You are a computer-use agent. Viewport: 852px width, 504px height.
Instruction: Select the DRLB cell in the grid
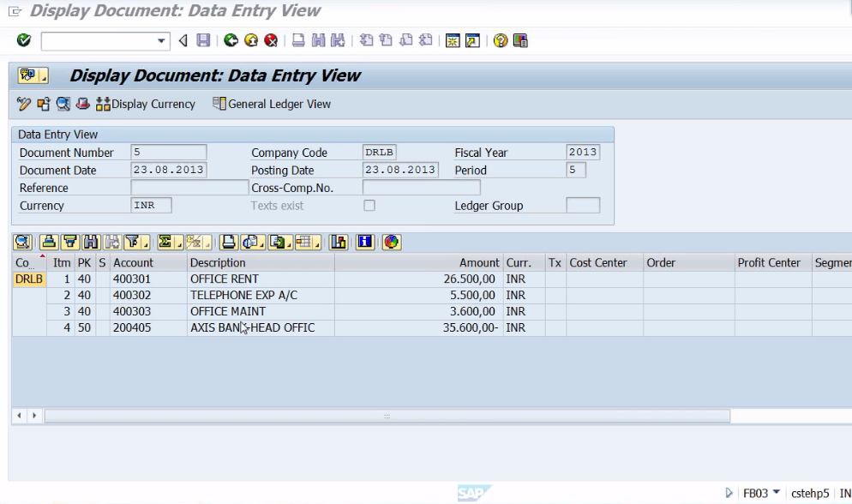tap(29, 279)
